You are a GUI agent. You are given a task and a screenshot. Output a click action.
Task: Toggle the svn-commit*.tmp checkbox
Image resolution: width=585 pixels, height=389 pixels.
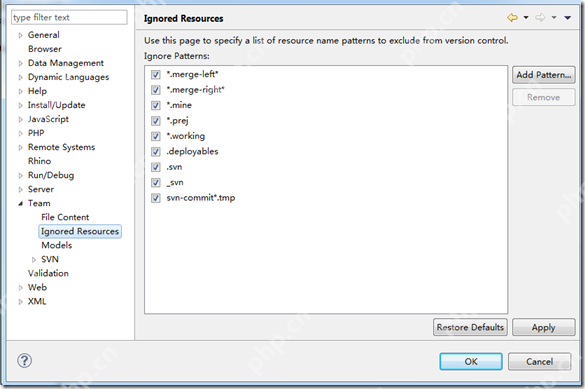point(156,198)
